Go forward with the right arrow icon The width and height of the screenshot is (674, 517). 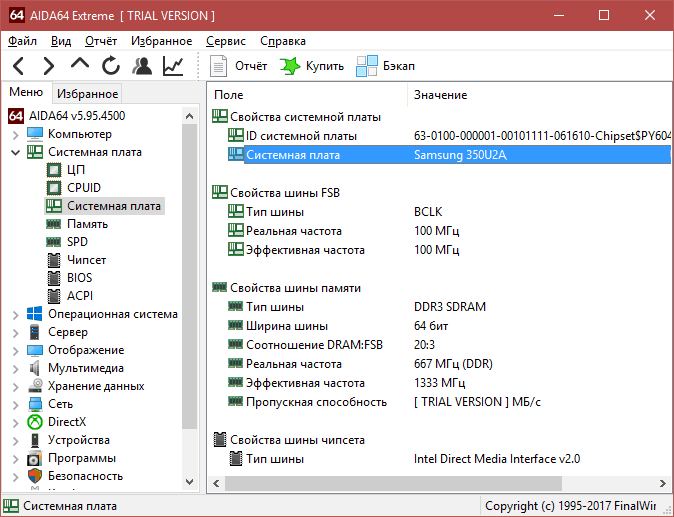click(x=49, y=66)
